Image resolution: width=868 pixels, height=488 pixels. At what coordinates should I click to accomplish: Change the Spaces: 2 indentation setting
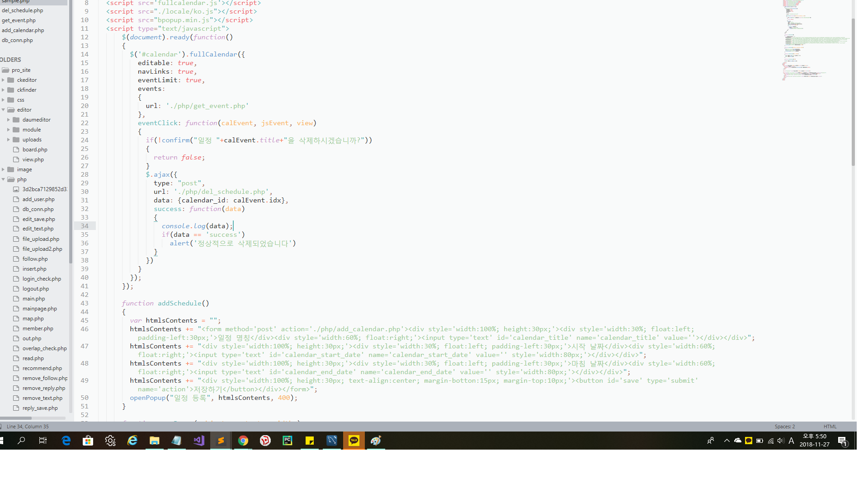point(784,427)
